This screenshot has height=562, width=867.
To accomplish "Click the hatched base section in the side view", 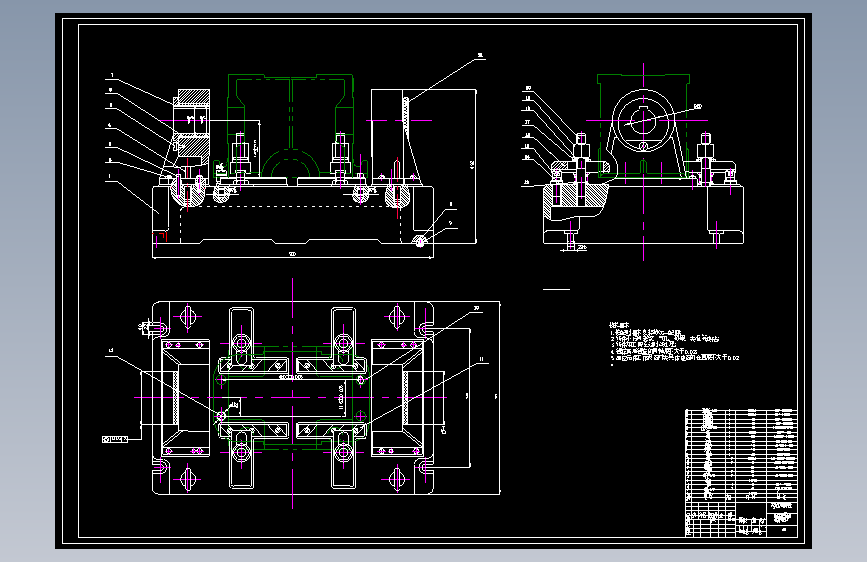I will tap(575, 196).
